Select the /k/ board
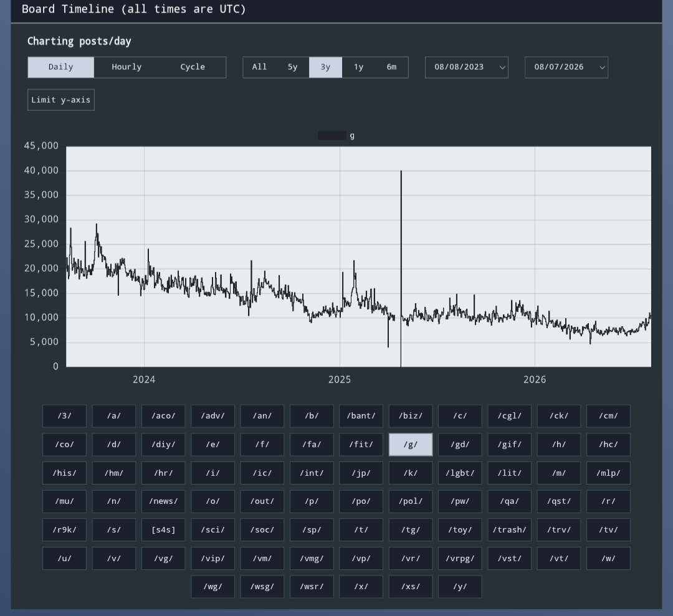 tap(411, 473)
